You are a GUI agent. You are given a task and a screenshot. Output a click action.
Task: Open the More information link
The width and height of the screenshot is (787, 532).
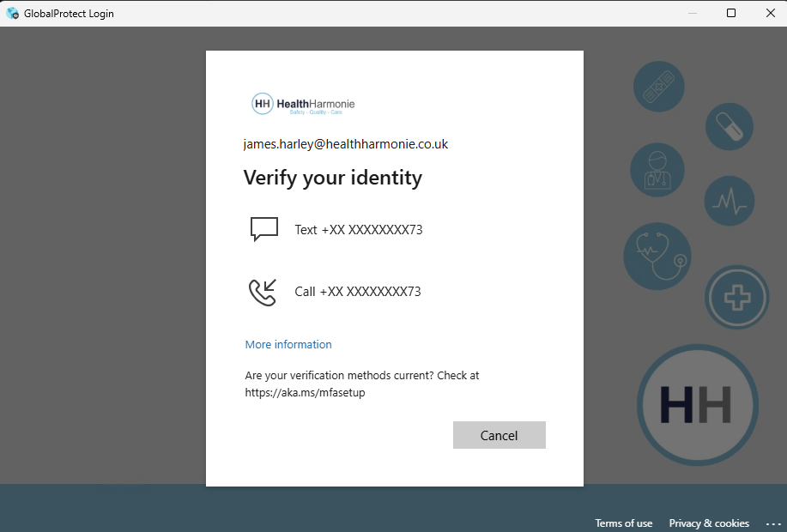(x=288, y=344)
